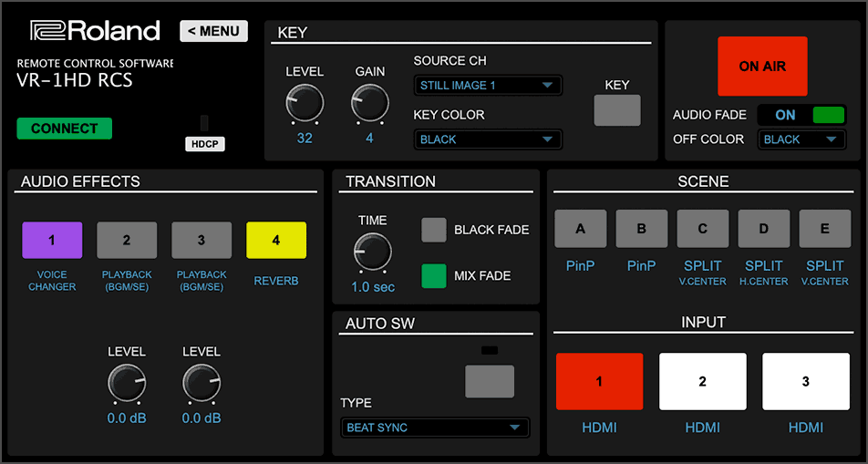Select audio effect 1 Voice Changer
The image size is (868, 464).
52,241
